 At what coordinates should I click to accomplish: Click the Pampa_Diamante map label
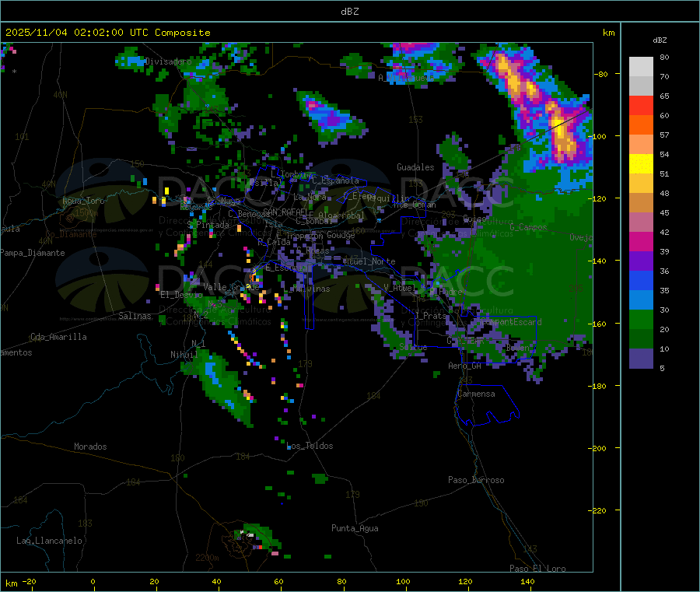32,253
